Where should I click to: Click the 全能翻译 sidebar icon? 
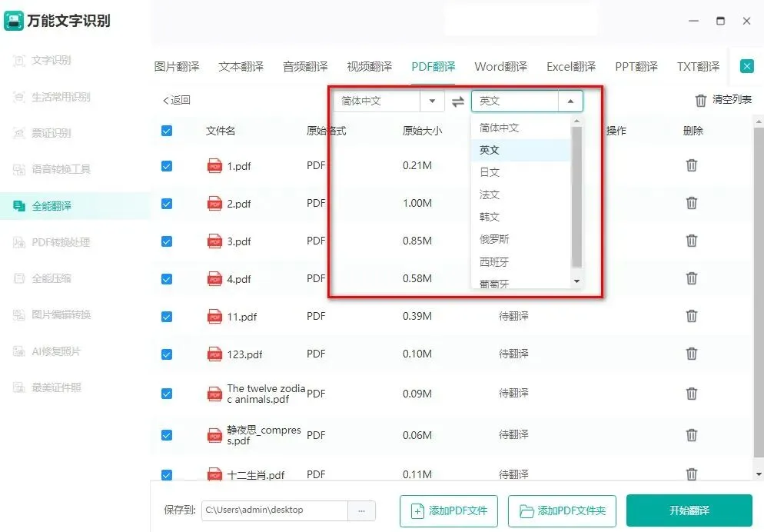click(x=18, y=206)
